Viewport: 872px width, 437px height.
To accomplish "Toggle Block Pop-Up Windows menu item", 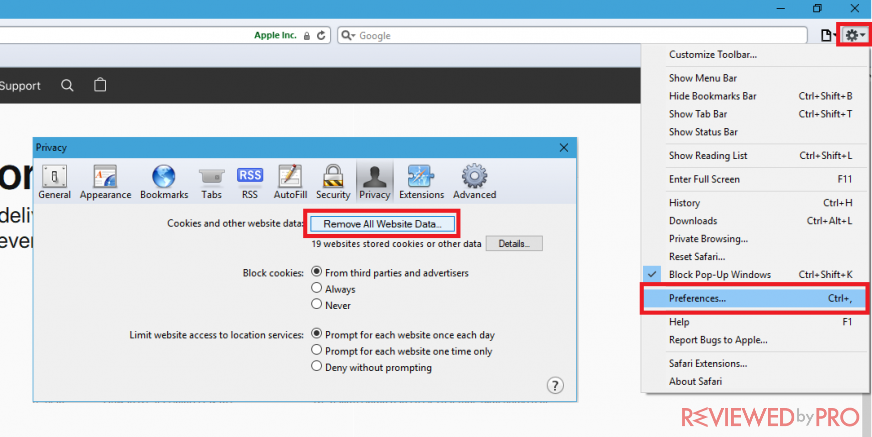I will point(755,274).
